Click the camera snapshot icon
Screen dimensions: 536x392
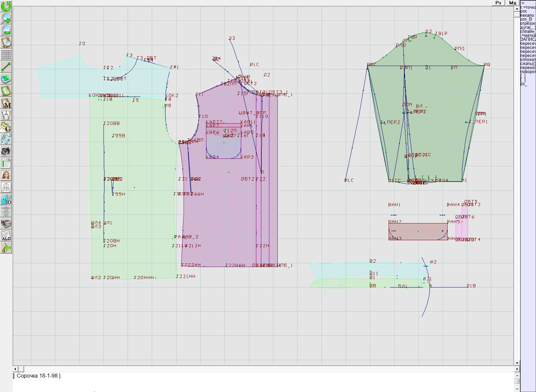click(x=6, y=151)
